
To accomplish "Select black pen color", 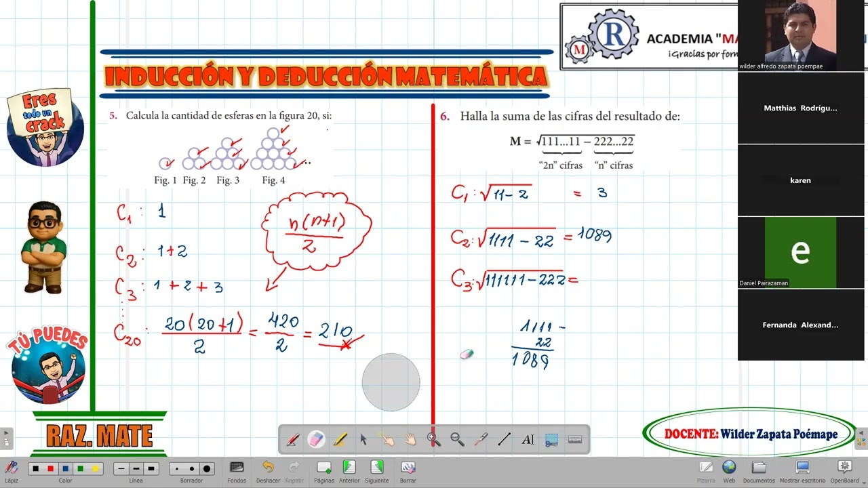I will (35, 468).
